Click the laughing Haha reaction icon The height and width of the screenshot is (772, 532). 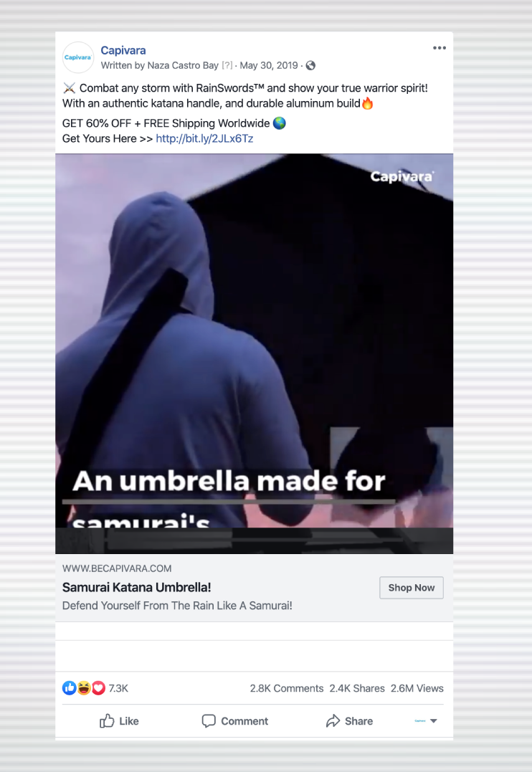[x=84, y=688]
